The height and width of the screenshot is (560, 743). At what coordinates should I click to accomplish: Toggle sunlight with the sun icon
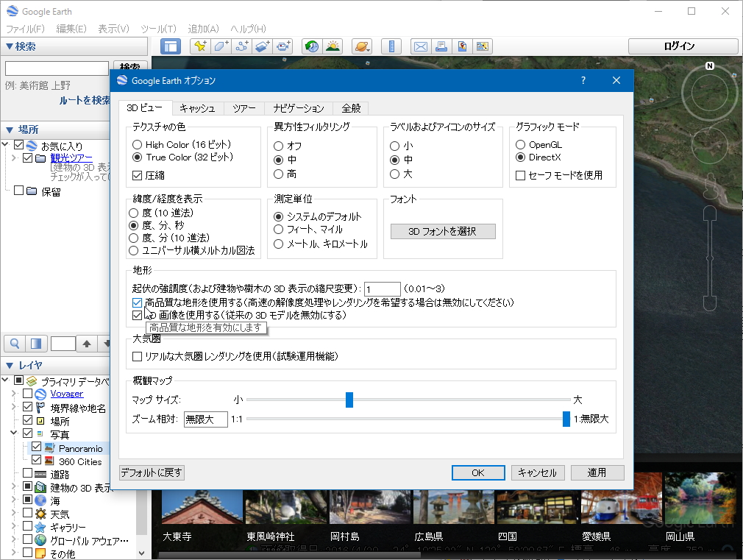(x=333, y=46)
